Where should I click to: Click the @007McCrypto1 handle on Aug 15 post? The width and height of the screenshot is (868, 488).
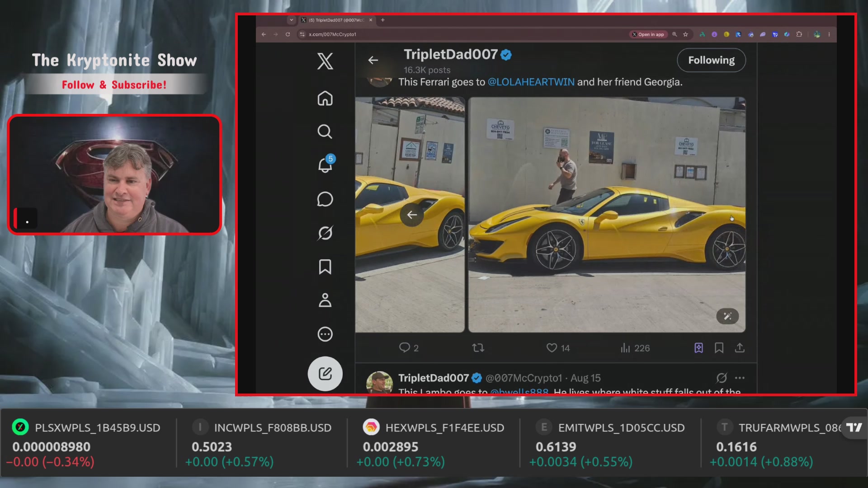click(524, 378)
